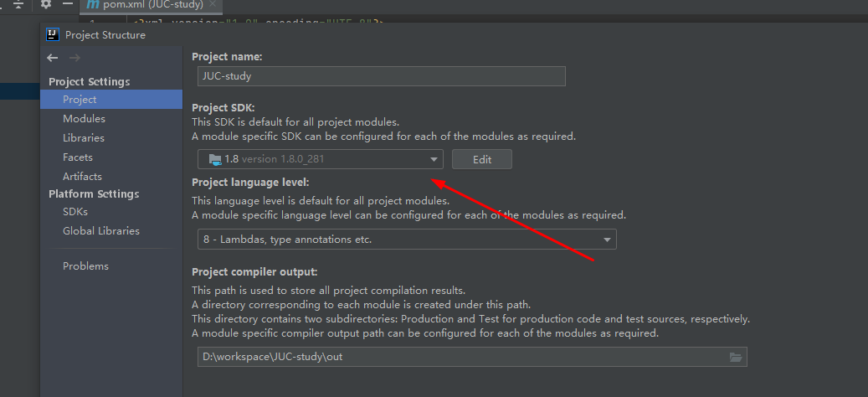Screen dimensions: 868x397
Task: Open the Modules settings
Action: pyautogui.click(x=84, y=118)
